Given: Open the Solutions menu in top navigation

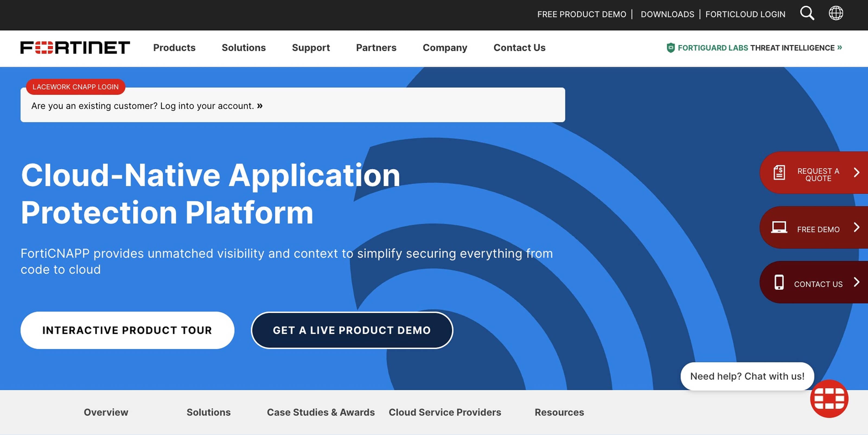Looking at the screenshot, I should pyautogui.click(x=244, y=47).
